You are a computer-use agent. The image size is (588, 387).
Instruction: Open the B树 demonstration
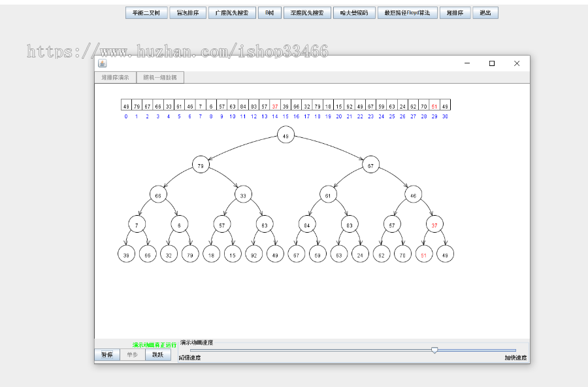(270, 12)
